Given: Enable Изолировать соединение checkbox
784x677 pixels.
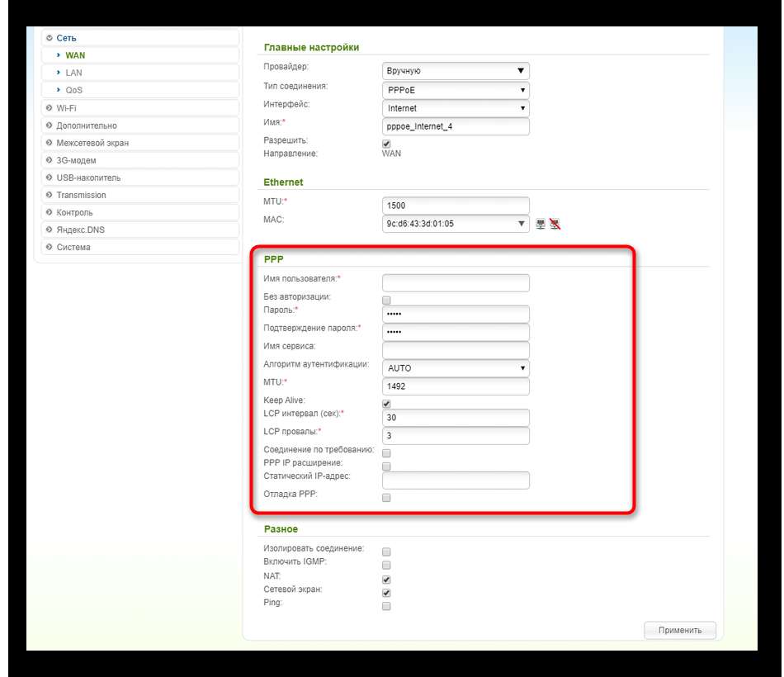Looking at the screenshot, I should (x=386, y=552).
